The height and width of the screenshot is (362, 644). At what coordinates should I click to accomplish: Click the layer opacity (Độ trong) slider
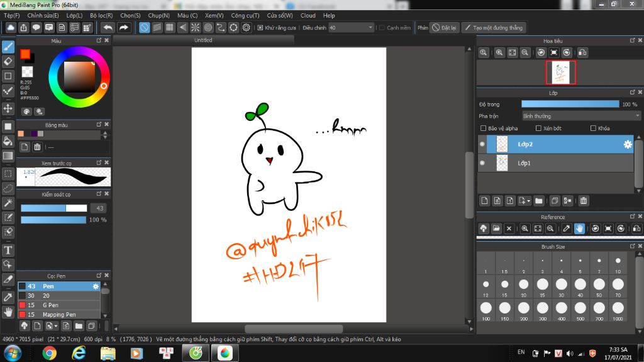(570, 104)
